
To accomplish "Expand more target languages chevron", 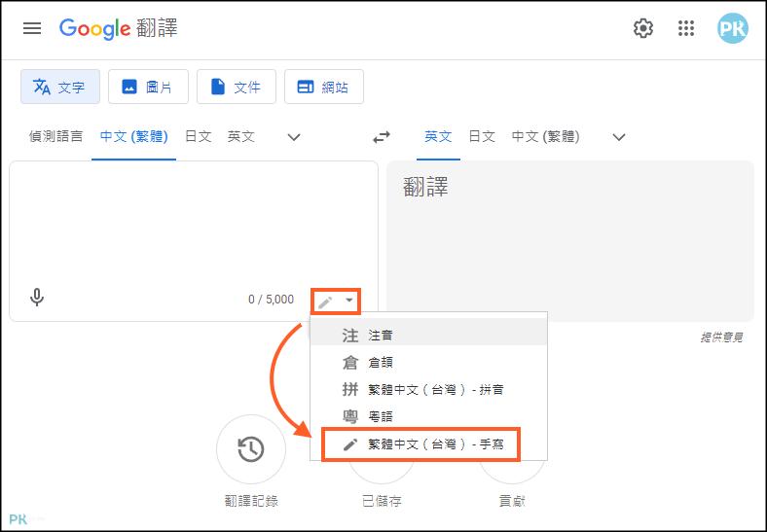I will [619, 137].
